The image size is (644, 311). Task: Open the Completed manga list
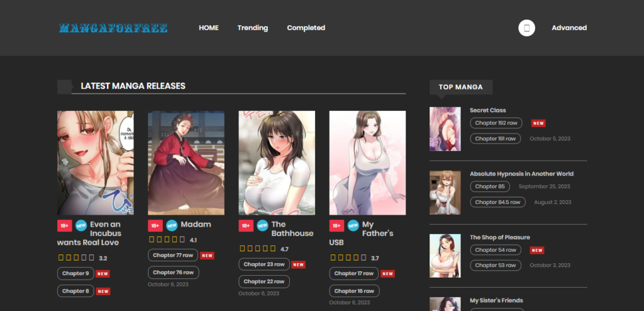[x=306, y=28]
